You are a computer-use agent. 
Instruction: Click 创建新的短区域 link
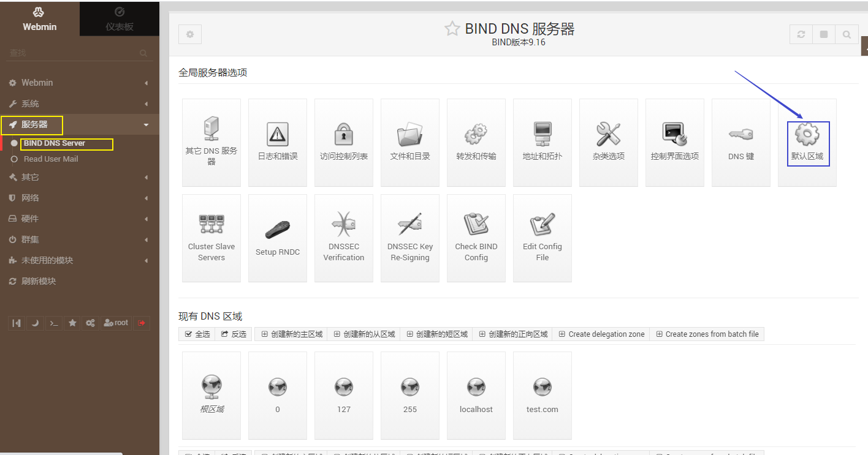tap(436, 334)
